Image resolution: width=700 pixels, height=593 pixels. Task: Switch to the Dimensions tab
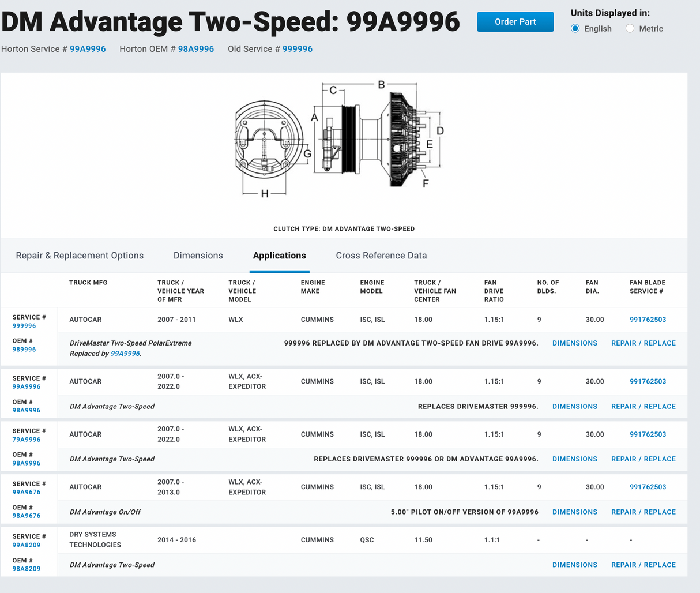(198, 256)
